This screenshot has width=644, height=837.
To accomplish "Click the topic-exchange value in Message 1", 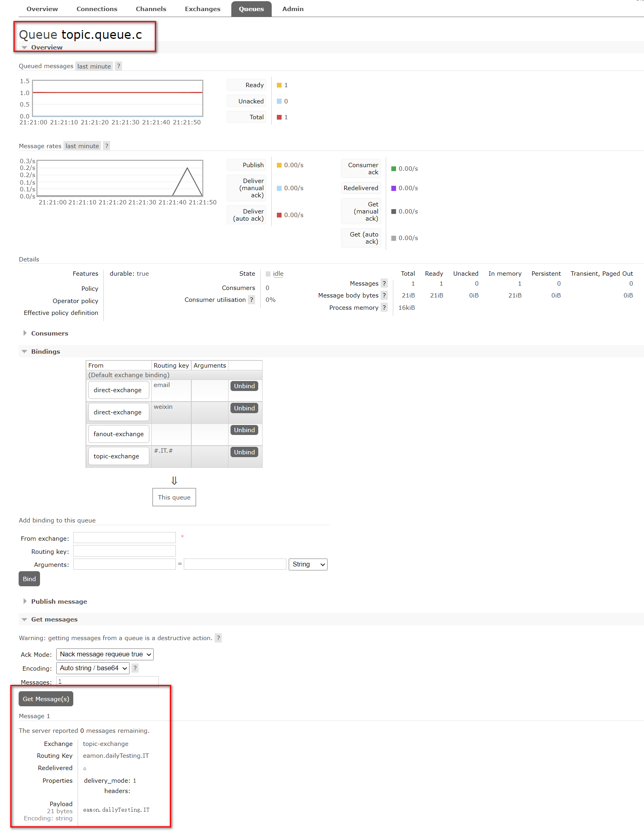I will click(x=106, y=744).
